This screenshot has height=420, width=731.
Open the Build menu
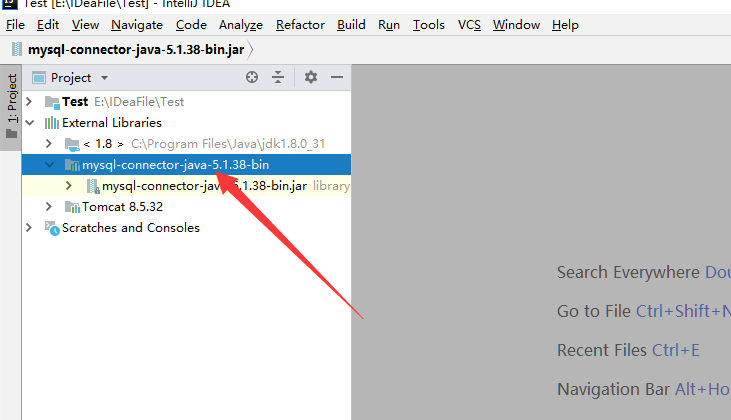(x=352, y=25)
